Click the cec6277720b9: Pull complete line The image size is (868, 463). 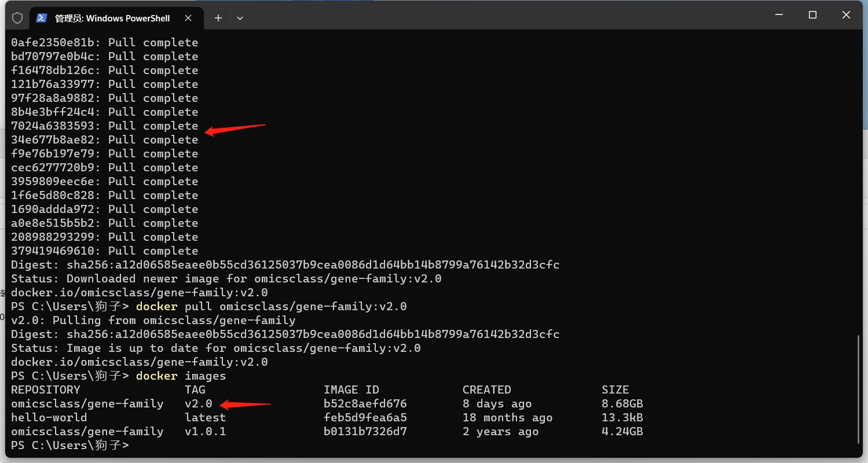[x=104, y=168]
